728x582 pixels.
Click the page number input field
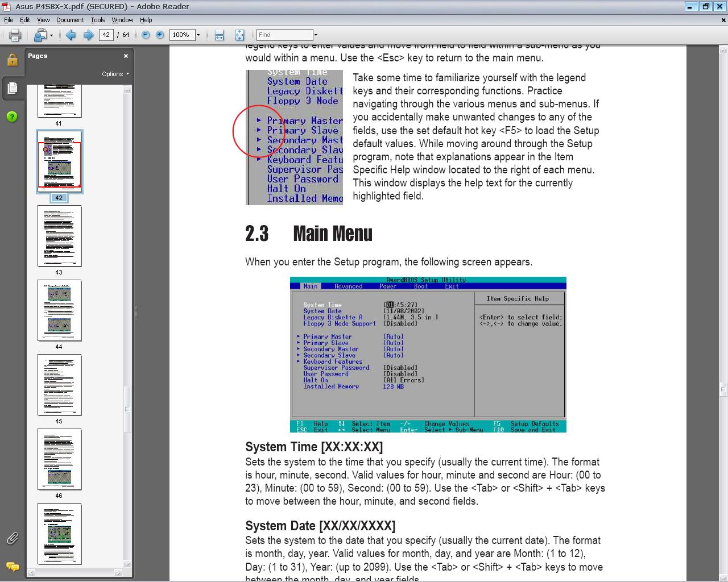pos(106,35)
